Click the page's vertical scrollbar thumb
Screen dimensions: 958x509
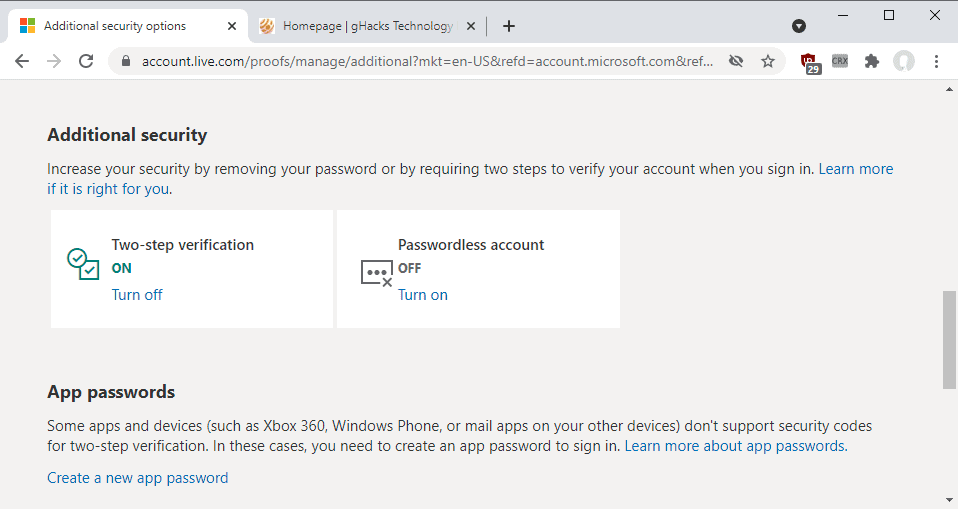pos(949,340)
